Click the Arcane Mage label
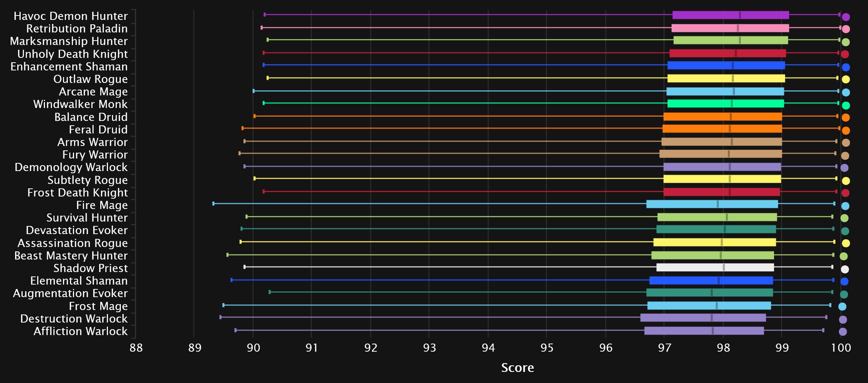Screen dimensions: 868x383 (x=94, y=92)
